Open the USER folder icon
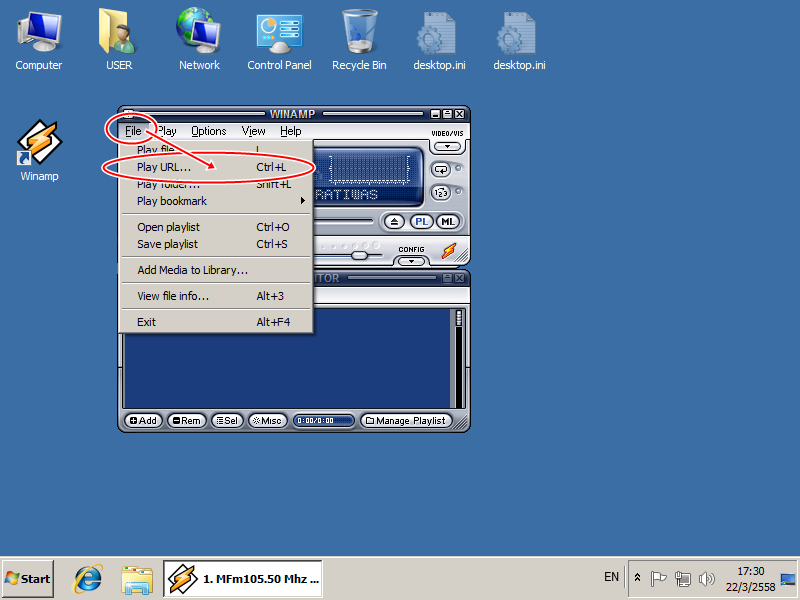Viewport: 800px width, 600px height. (119, 41)
